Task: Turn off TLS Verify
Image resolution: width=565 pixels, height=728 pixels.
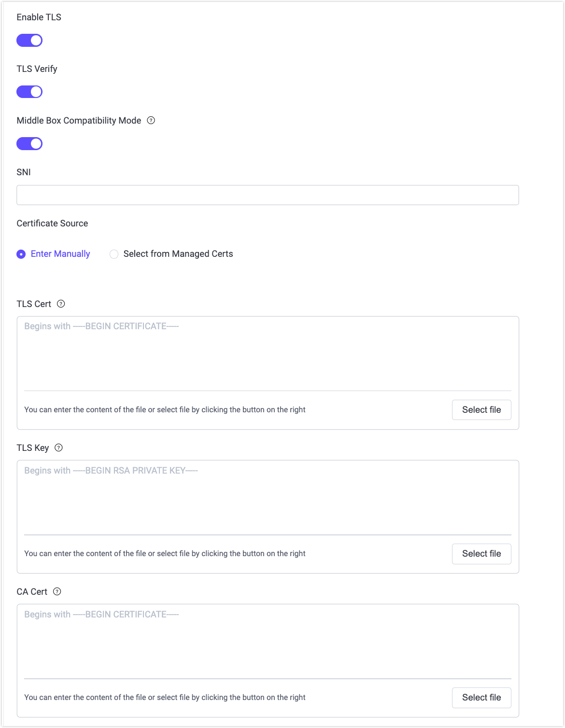Action: [x=29, y=91]
